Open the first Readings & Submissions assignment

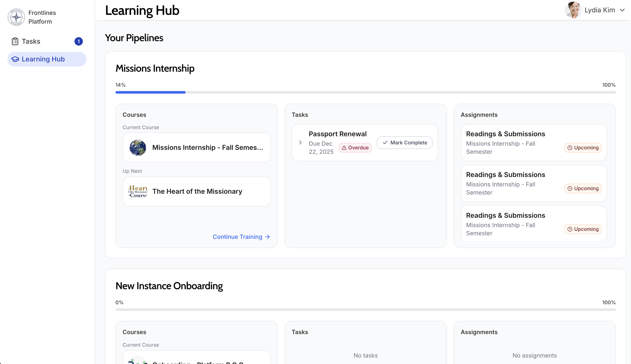(x=534, y=143)
